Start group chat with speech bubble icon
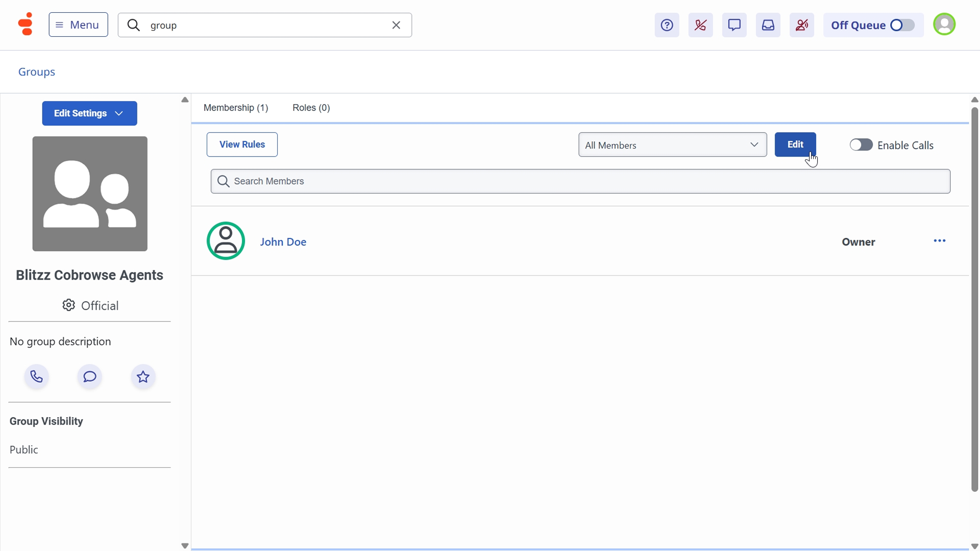This screenshot has width=980, height=551. coord(90,377)
